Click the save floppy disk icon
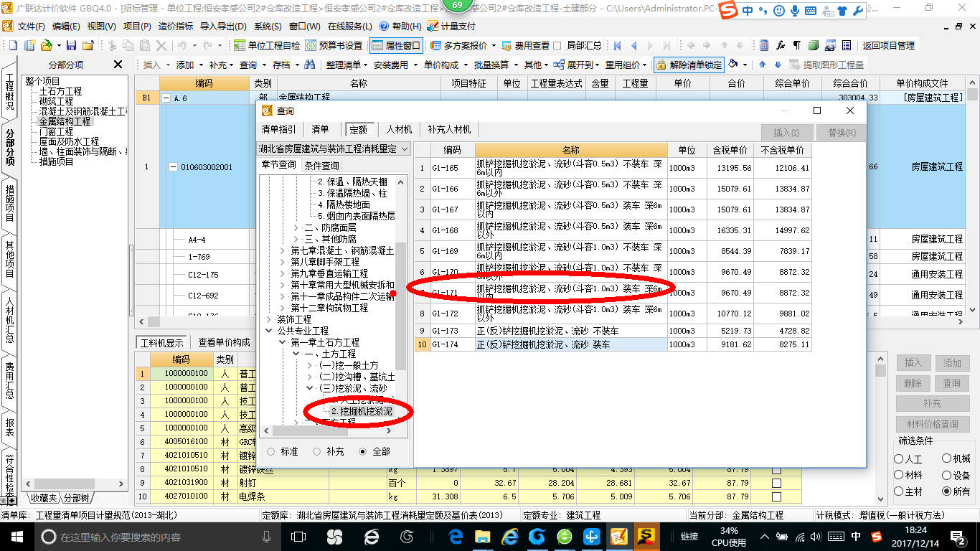The height and width of the screenshot is (551, 980). click(x=72, y=45)
